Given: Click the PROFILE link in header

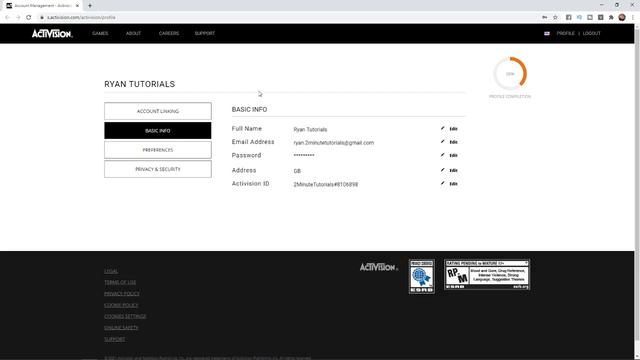Looking at the screenshot, I should 565,33.
